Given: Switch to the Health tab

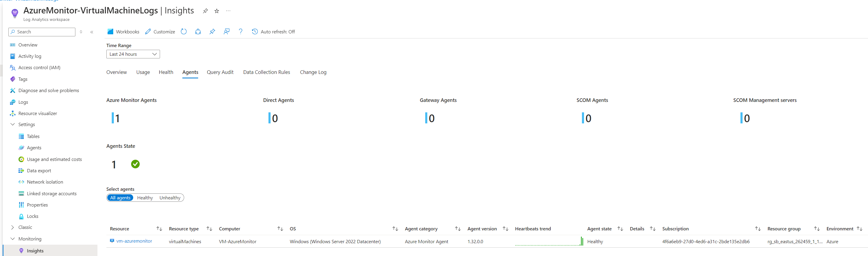Looking at the screenshot, I should point(166,72).
